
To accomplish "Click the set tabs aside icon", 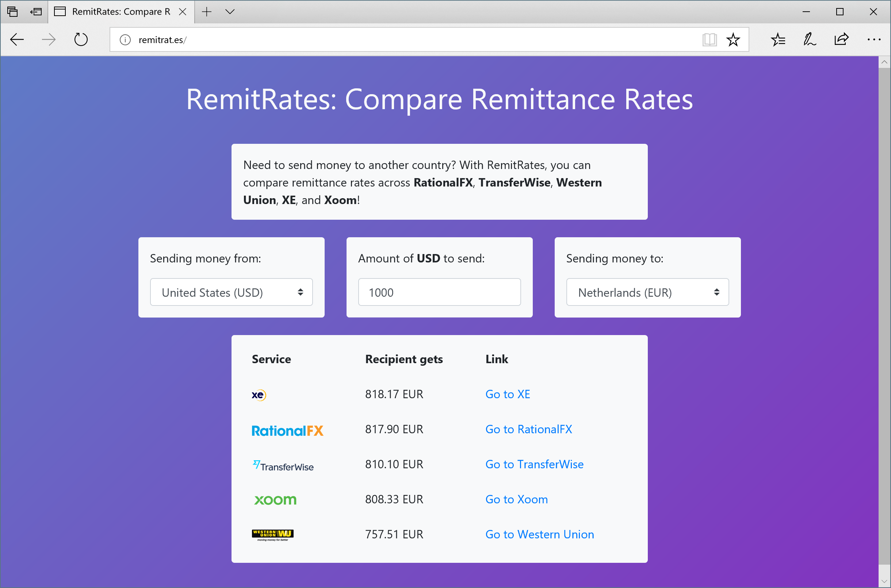I will click(x=36, y=12).
